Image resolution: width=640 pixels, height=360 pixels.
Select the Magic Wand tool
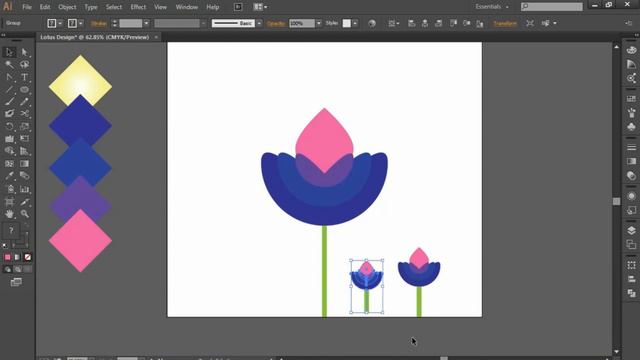pos(9,64)
